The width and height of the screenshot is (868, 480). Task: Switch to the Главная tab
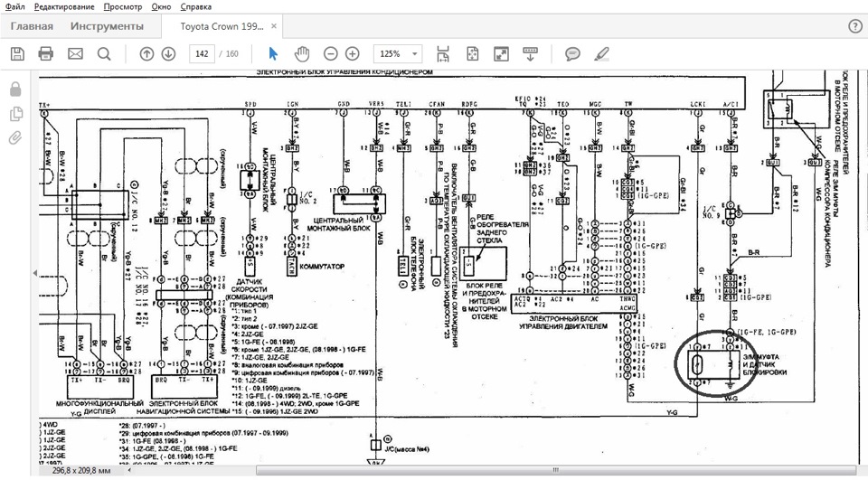pos(33,26)
